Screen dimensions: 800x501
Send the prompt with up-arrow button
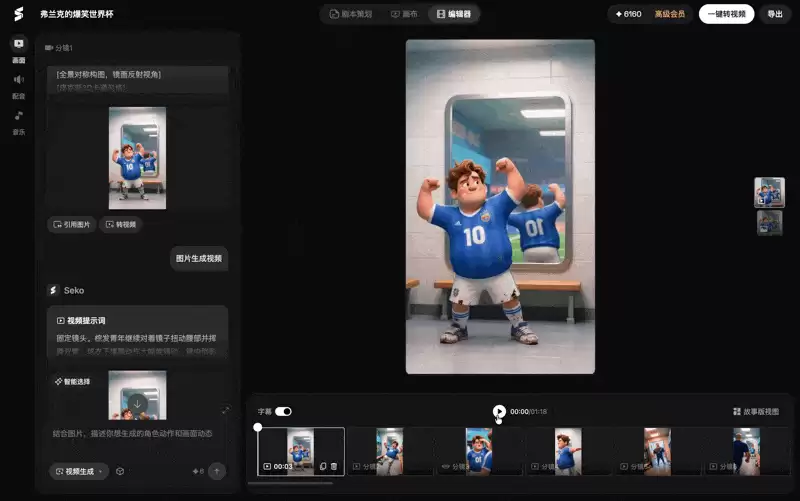[217, 471]
